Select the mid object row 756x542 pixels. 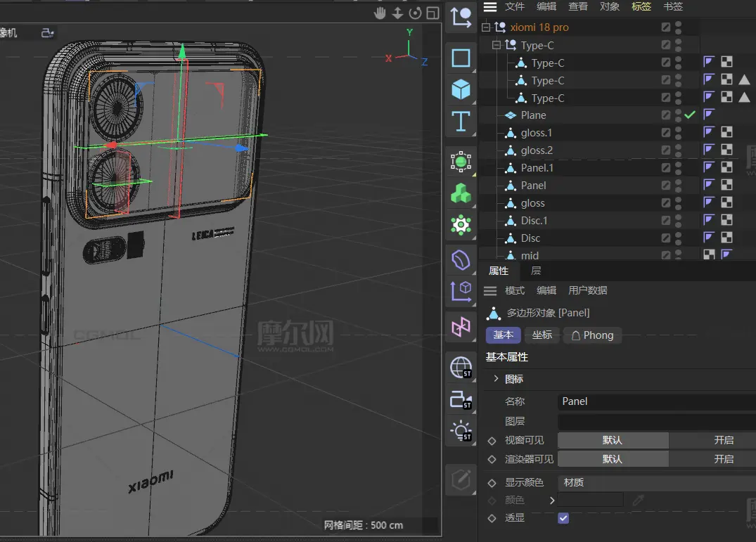click(530, 255)
